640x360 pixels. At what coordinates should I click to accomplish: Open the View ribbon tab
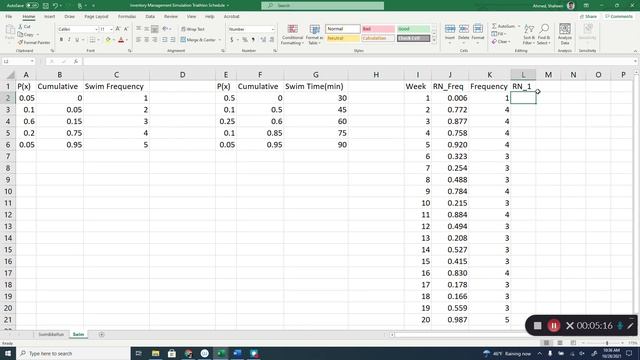pos(191,16)
